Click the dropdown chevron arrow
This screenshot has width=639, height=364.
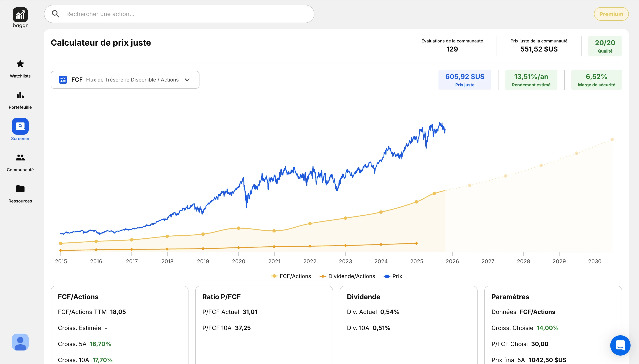tap(187, 80)
